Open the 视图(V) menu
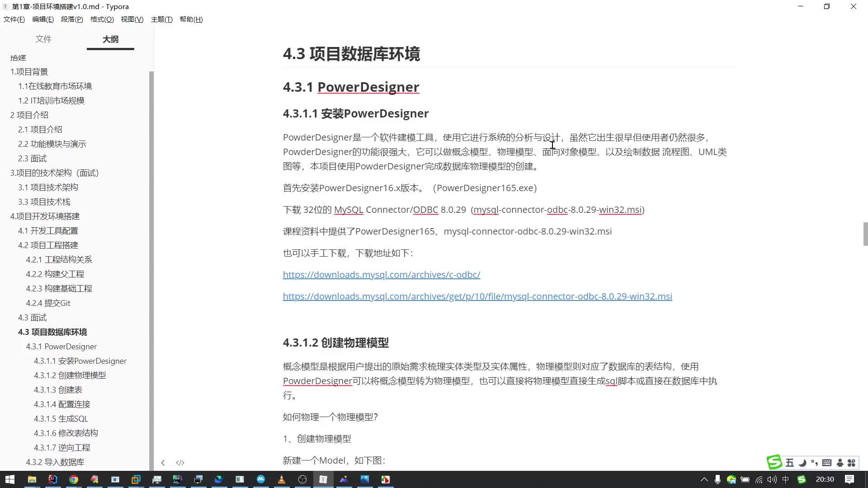This screenshot has height=488, width=868. pos(132,19)
